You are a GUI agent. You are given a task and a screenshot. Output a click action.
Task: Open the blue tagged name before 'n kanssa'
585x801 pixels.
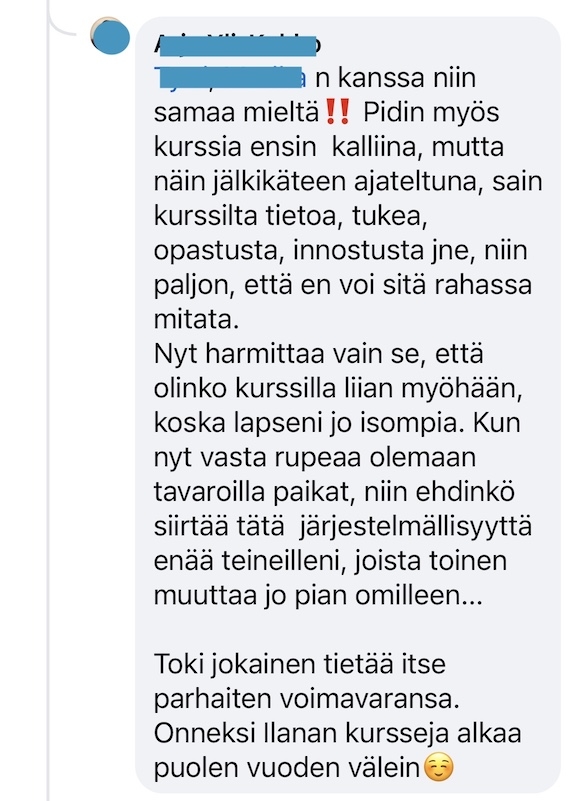pyautogui.click(x=230, y=79)
